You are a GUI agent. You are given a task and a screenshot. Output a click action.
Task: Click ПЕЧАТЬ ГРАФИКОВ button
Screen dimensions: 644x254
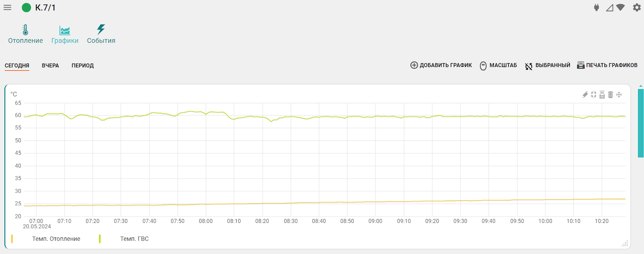[x=607, y=65]
